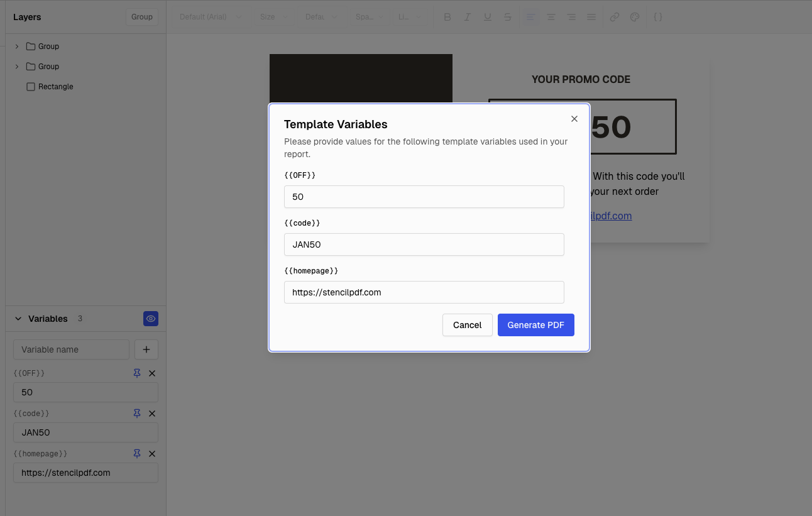The image size is (812, 516).
Task: Expand the first Group layer
Action: (x=17, y=47)
